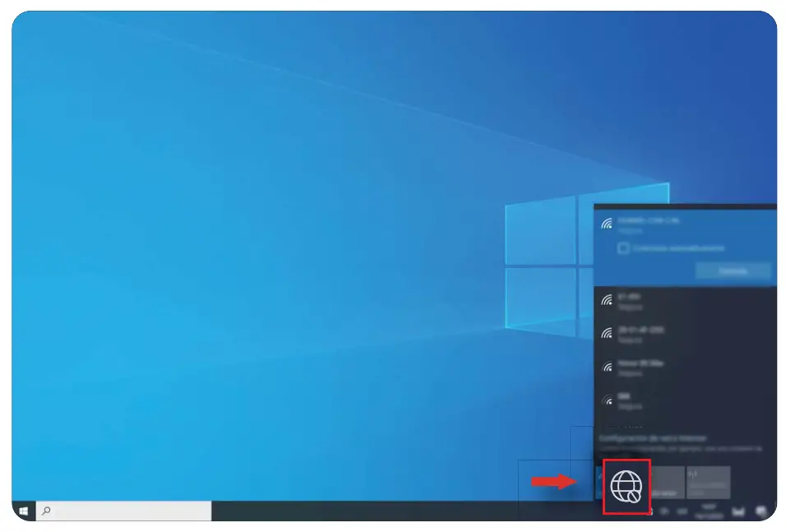
Task: Select the globe network icon in system tray
Action: pyautogui.click(x=627, y=485)
